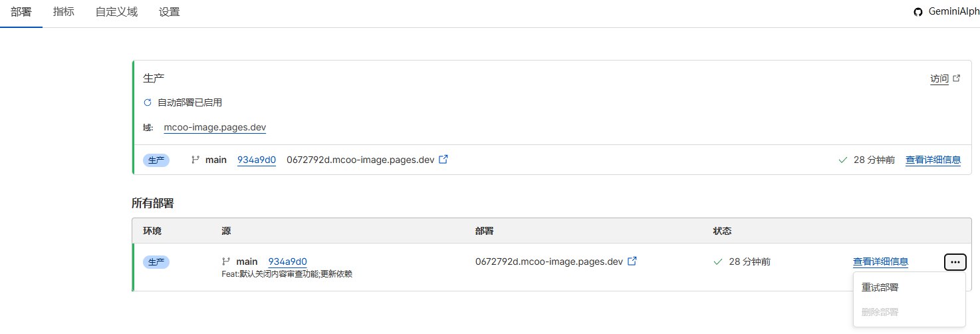
Task: Click 查看详细信息 in the 生产 card
Action: tap(933, 160)
